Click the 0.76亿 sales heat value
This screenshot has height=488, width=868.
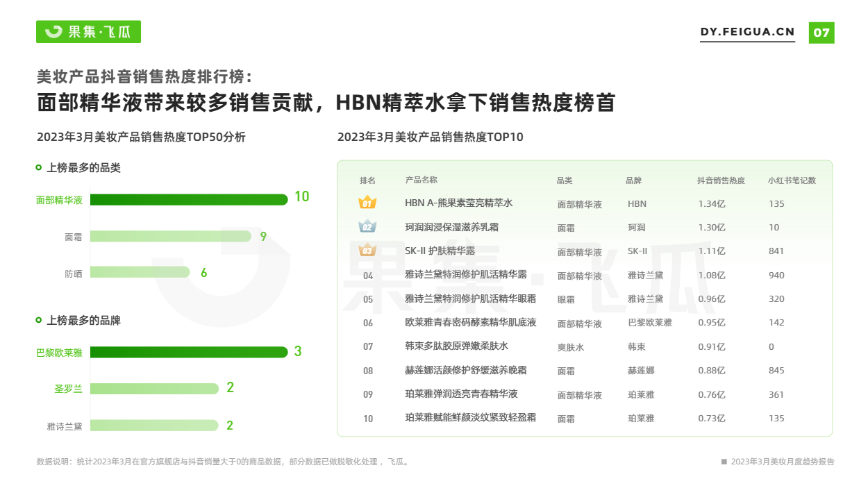tap(711, 395)
